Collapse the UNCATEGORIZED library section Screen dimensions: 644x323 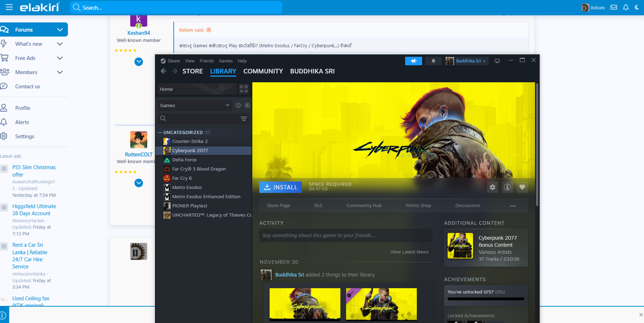(160, 133)
